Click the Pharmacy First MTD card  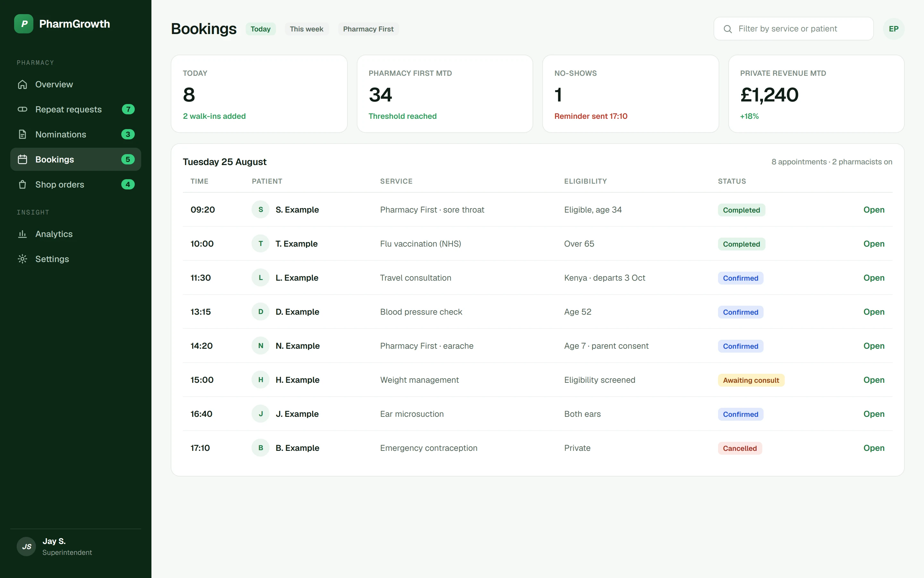445,94
